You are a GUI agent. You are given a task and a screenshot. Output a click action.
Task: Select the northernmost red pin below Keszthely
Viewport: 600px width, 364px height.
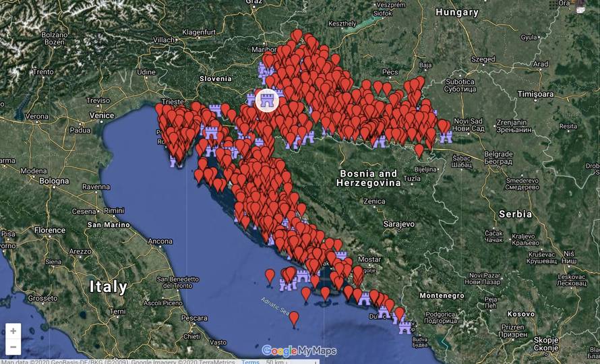point(297,36)
